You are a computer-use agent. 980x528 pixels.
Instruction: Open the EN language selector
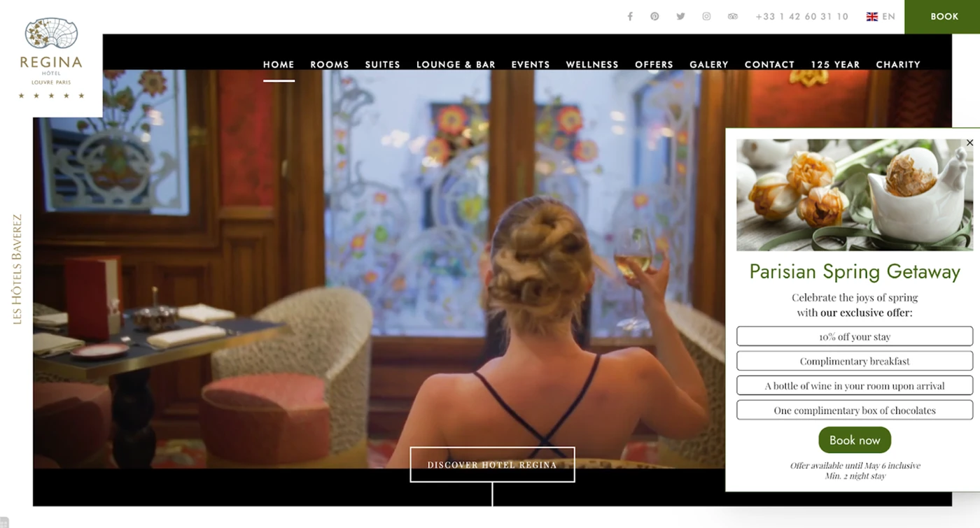click(881, 17)
